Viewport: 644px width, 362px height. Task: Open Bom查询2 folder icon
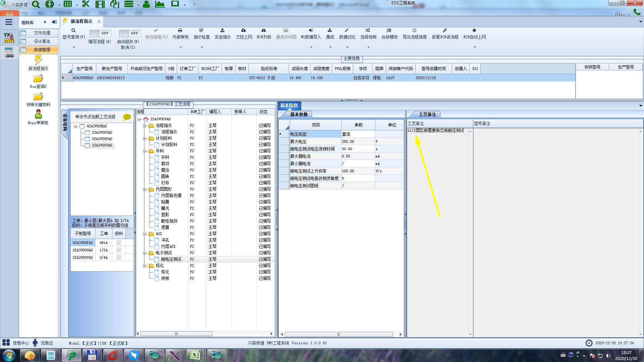point(38,79)
